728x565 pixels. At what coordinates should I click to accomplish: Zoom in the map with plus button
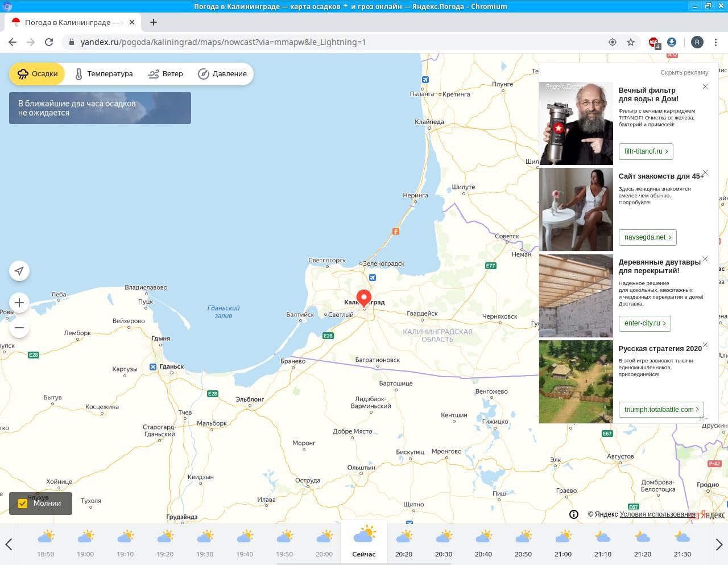pos(19,303)
